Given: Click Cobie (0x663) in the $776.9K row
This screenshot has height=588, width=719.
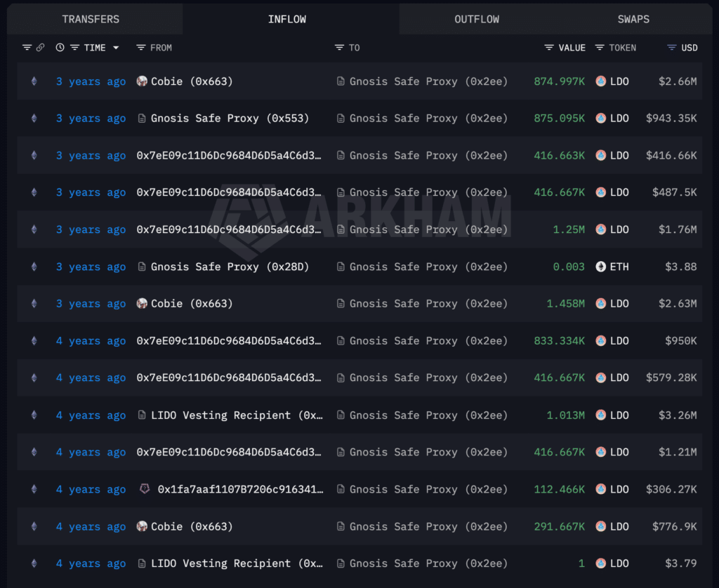Looking at the screenshot, I should (x=192, y=526).
